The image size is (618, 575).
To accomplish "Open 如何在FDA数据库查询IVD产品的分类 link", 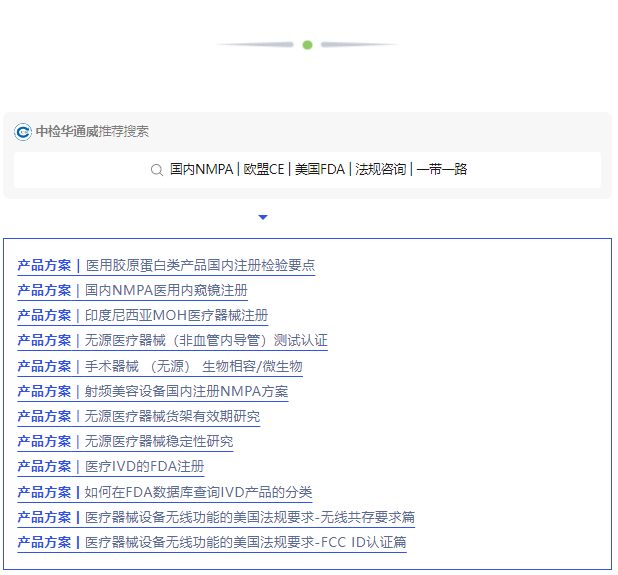I will 198,492.
